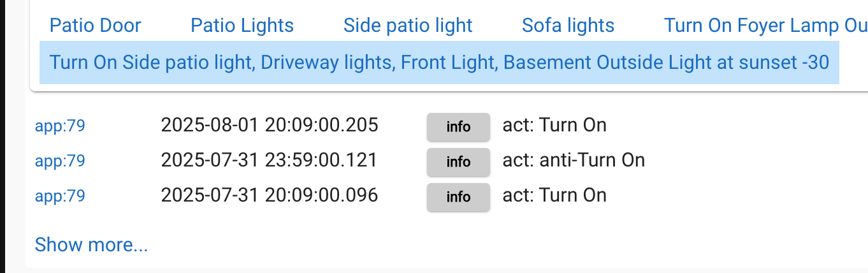Open app:79 link on the 2025-08-01 entry

tap(60, 126)
